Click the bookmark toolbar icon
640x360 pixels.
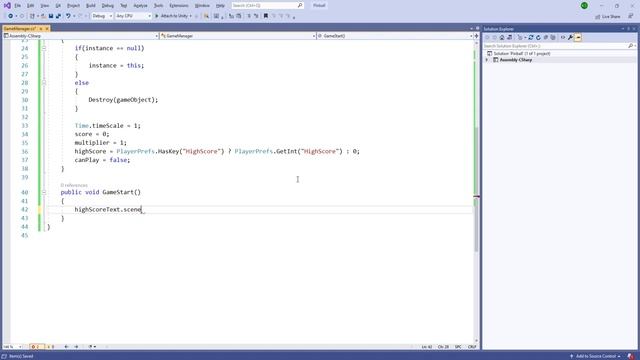coord(266,16)
